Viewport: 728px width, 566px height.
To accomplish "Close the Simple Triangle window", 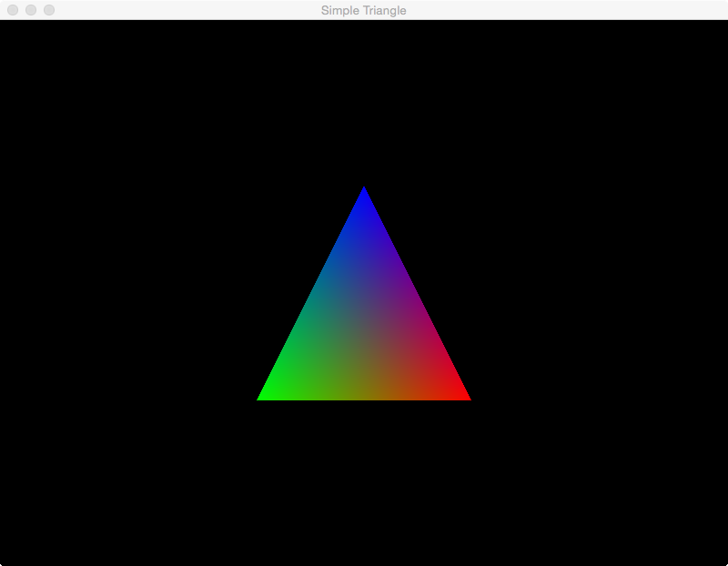I will click(x=13, y=10).
